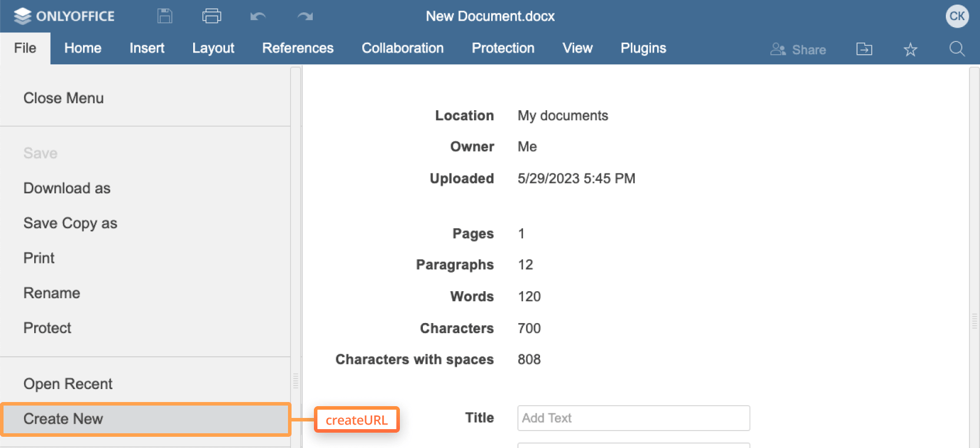Image resolution: width=980 pixels, height=448 pixels.
Task: Click the Share button
Action: (798, 50)
